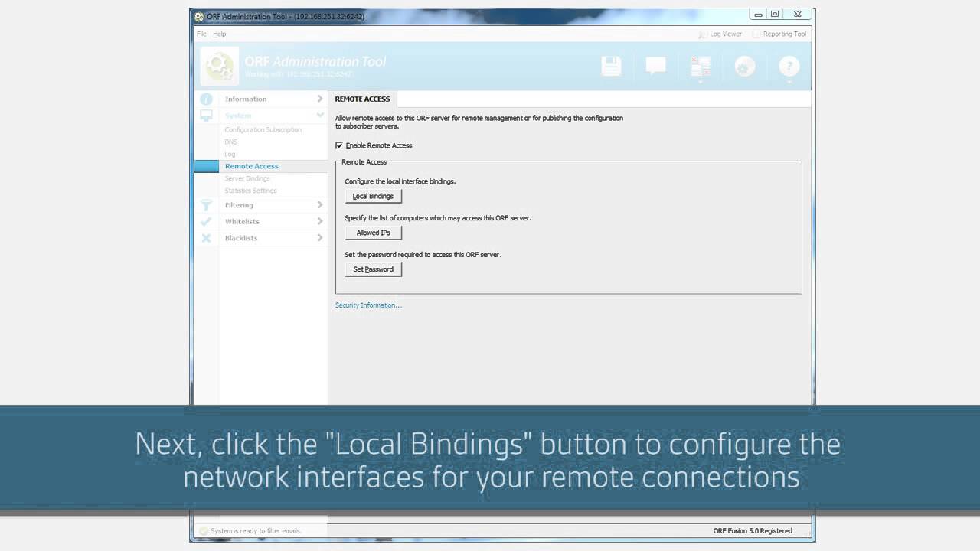Click the Filtering section label

tap(239, 205)
